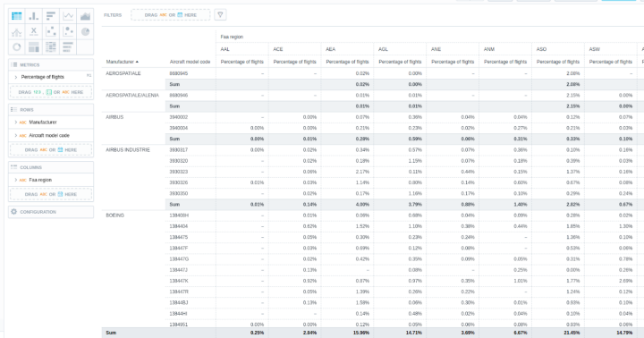Click the Faa region group header
The image size is (644, 338).
(232, 37)
